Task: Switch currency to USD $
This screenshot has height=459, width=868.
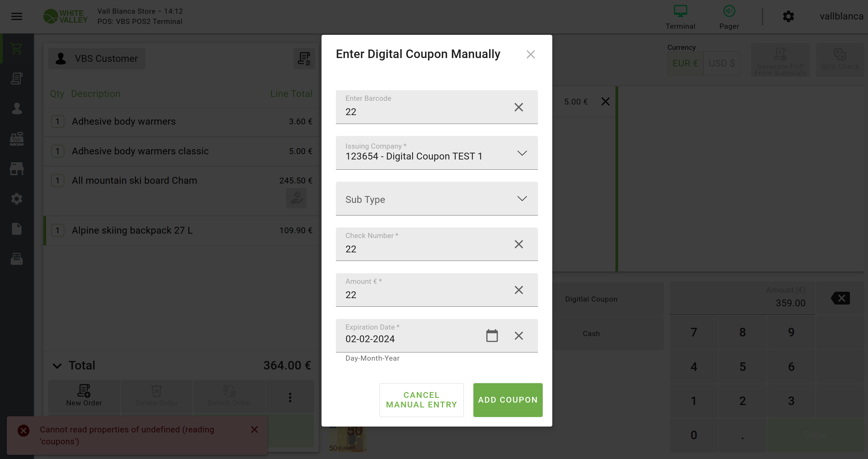Action: 722,64
